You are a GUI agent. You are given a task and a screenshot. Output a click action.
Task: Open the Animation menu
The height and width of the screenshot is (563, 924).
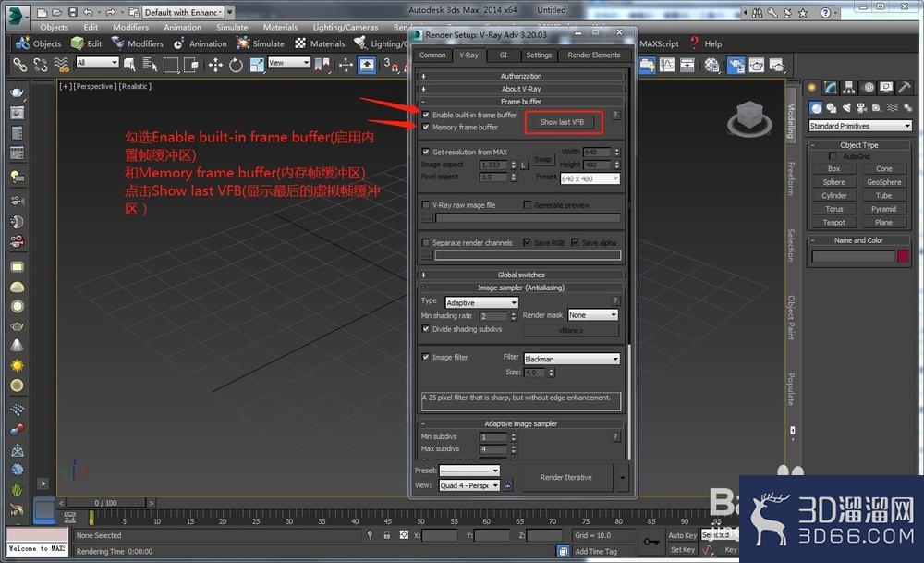coord(183,27)
